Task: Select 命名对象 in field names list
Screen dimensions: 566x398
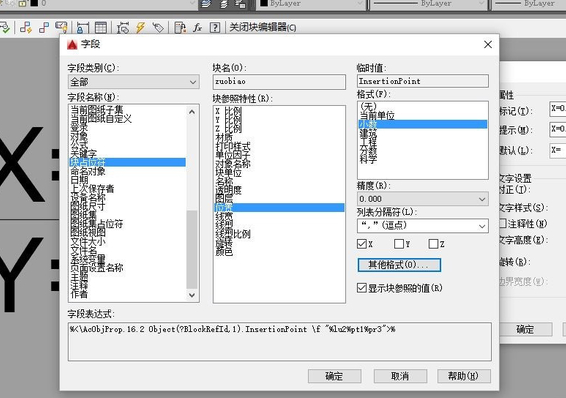Action: click(x=88, y=171)
